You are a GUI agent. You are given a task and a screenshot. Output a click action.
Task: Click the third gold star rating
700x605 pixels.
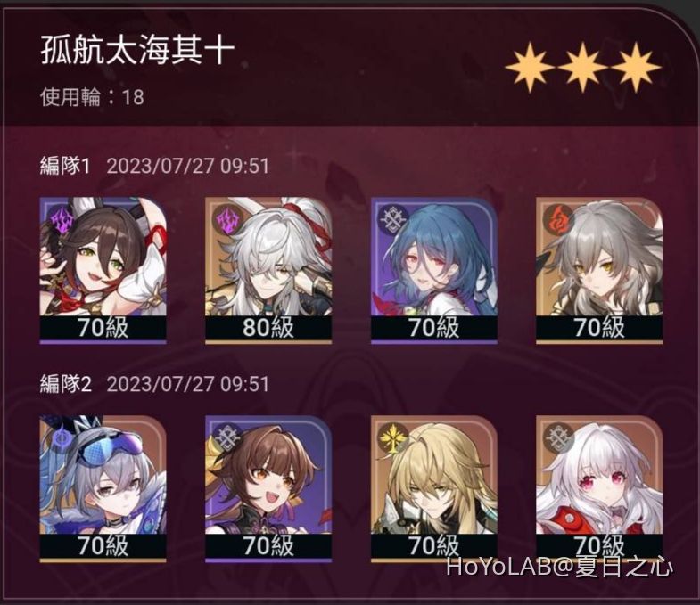point(635,68)
